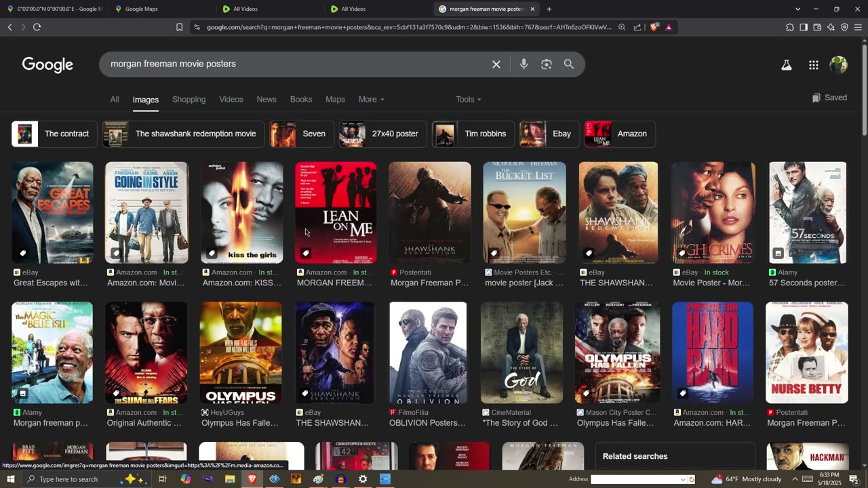Open the tab search dropdown arrow
868x488 pixels.
tap(797, 9)
